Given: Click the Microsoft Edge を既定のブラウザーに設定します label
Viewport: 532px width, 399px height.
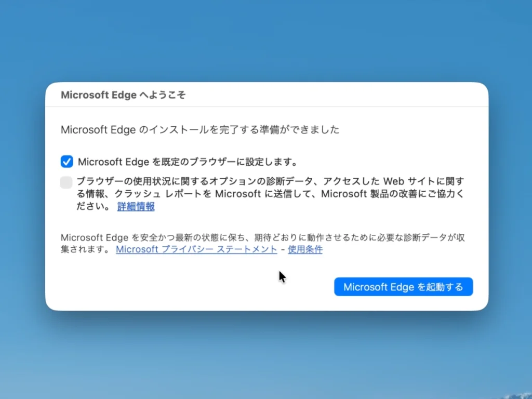Looking at the screenshot, I should (188, 162).
